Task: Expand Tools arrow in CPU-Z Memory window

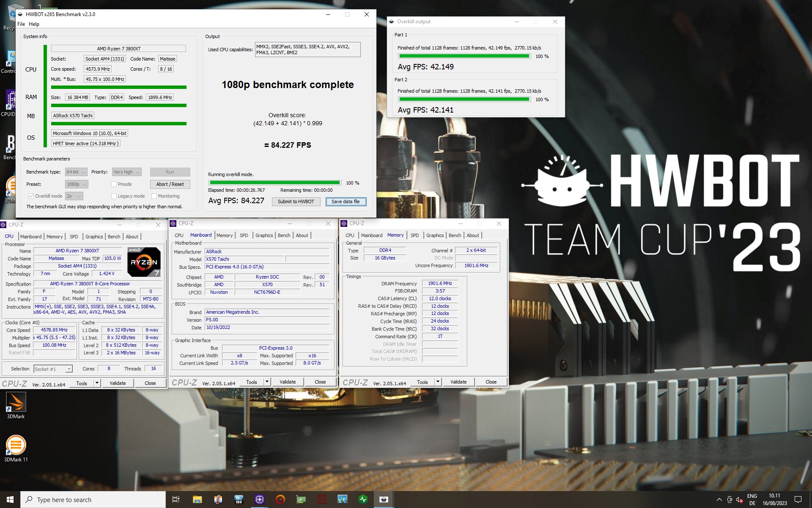Action: click(438, 382)
